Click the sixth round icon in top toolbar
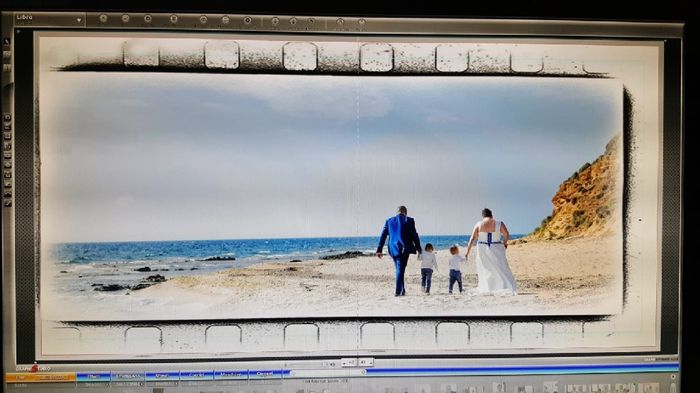Image resolution: width=700 pixels, height=393 pixels. [225, 20]
